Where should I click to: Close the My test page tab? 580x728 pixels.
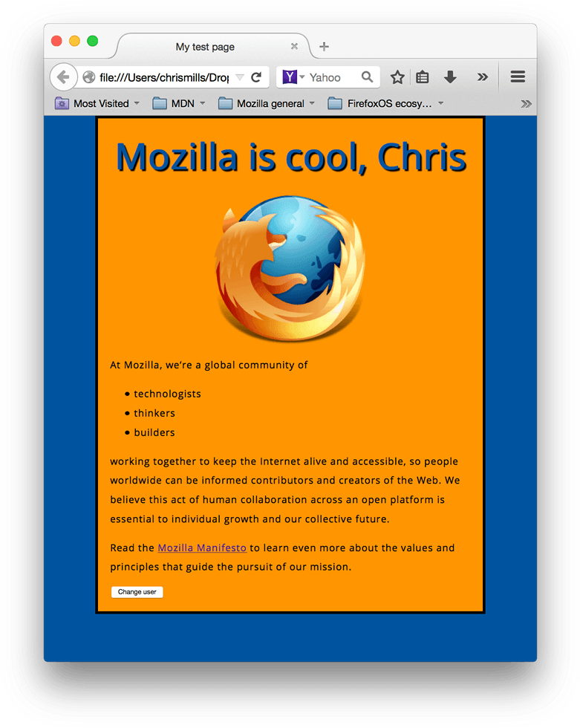pos(294,46)
